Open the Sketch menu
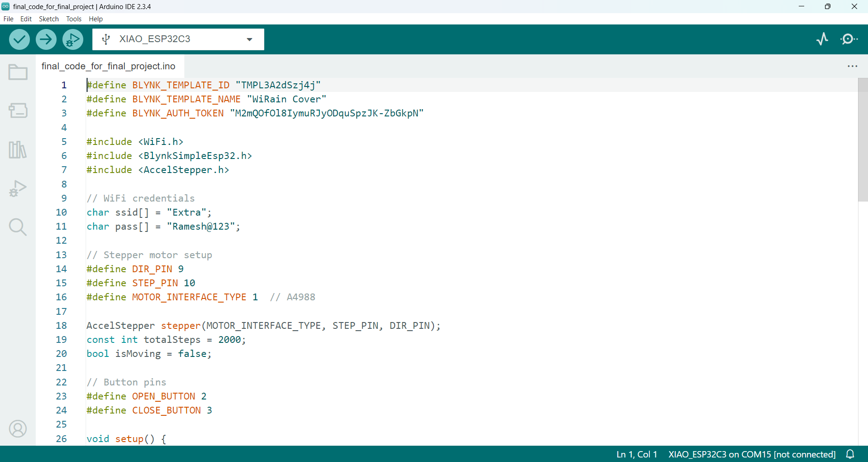The width and height of the screenshot is (868, 462). (x=49, y=19)
